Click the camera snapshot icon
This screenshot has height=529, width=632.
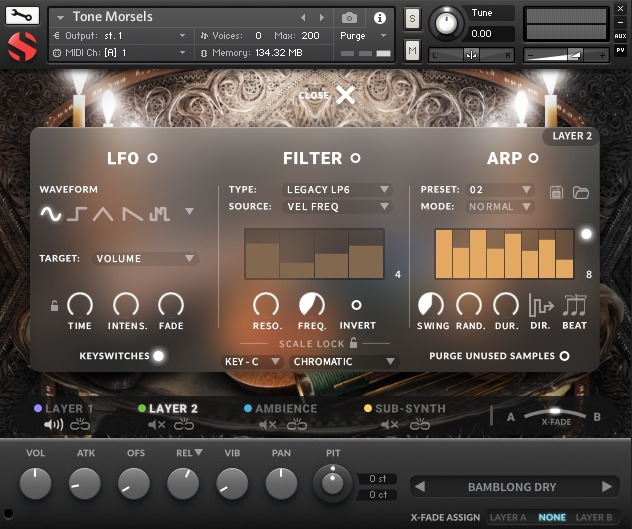tap(349, 18)
